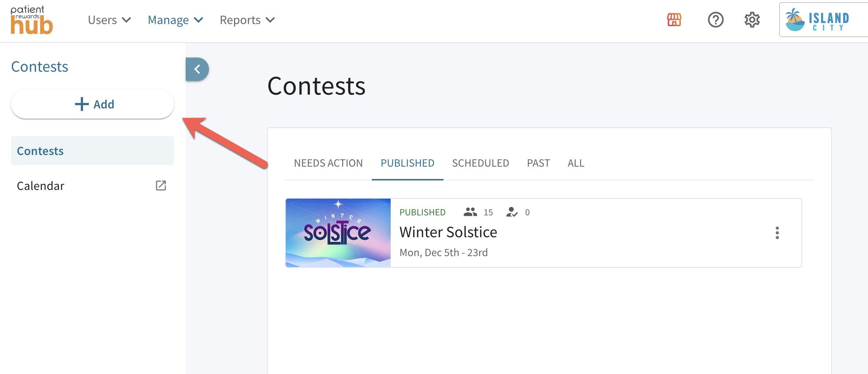Expand the Manage dropdown menu

coord(175,20)
